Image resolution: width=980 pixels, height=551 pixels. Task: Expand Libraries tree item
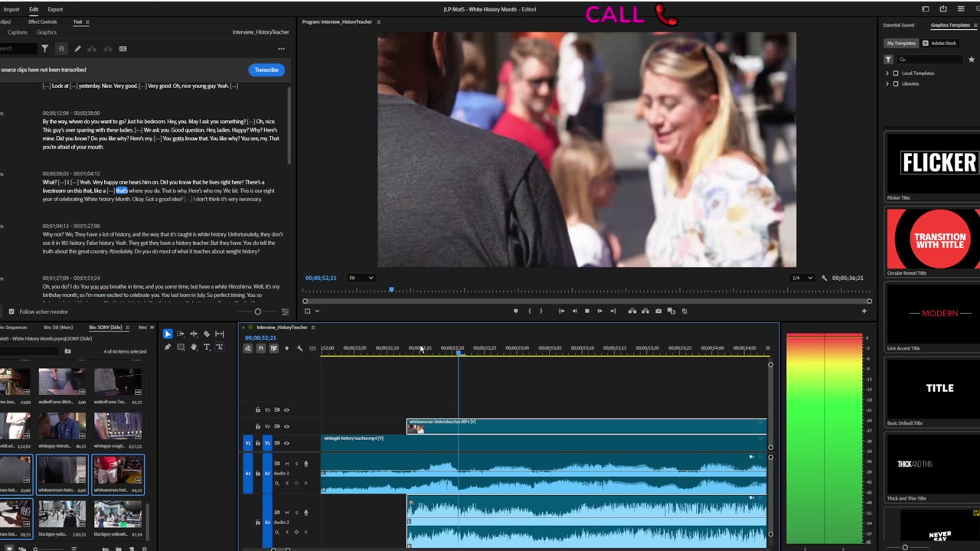click(887, 83)
